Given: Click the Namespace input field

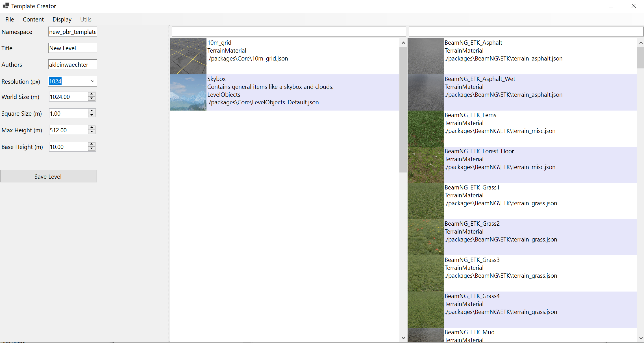Looking at the screenshot, I should click(x=73, y=32).
